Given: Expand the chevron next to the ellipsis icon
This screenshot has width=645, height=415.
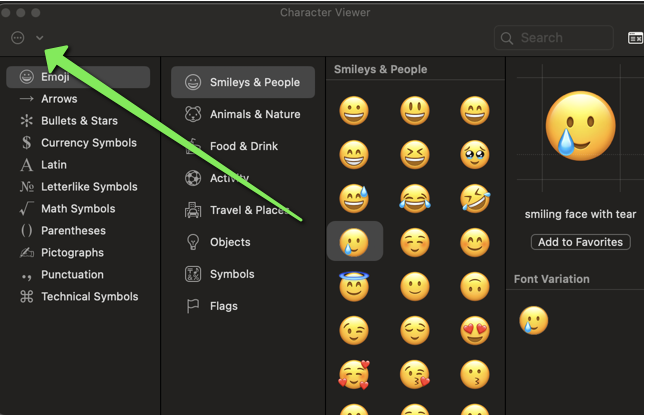Looking at the screenshot, I should [39, 38].
